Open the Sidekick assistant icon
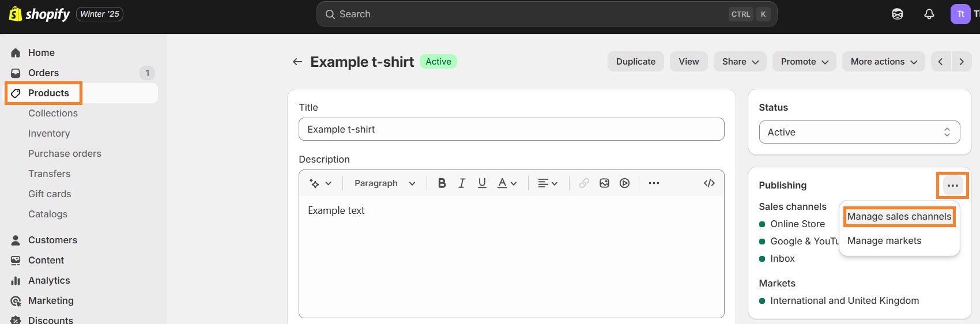The height and width of the screenshot is (324, 980). 898,14
